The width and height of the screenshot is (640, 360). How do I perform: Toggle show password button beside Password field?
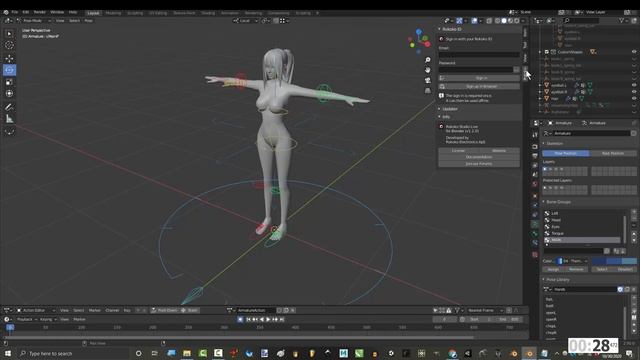(516, 70)
